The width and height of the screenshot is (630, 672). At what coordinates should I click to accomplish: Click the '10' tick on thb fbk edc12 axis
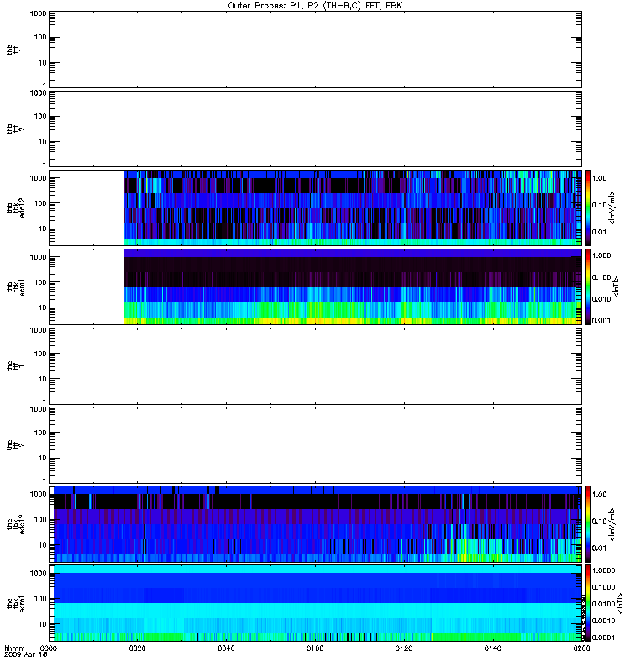[43, 228]
